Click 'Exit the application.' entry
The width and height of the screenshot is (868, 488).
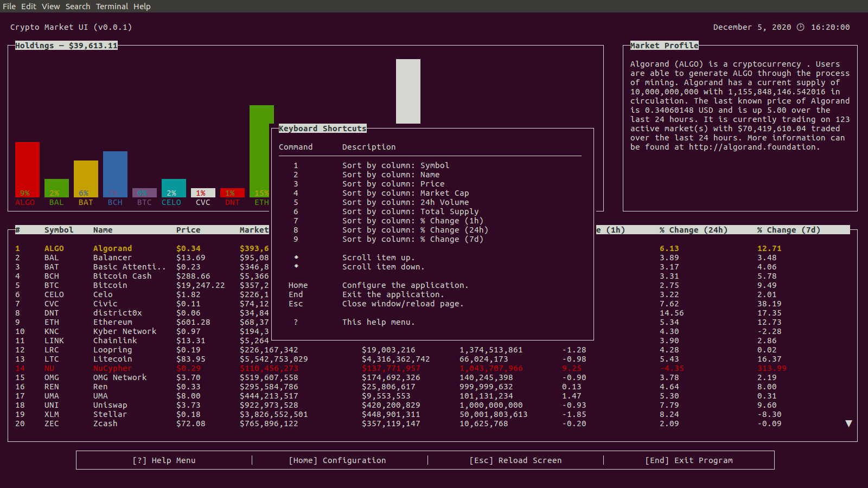pos(393,294)
